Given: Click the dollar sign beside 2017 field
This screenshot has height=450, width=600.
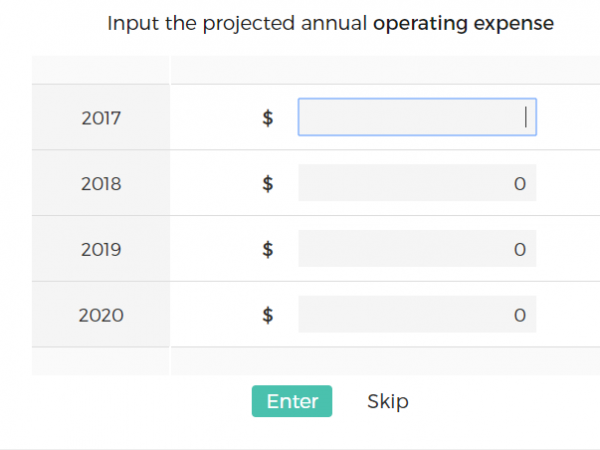Looking at the screenshot, I should 268,118.
